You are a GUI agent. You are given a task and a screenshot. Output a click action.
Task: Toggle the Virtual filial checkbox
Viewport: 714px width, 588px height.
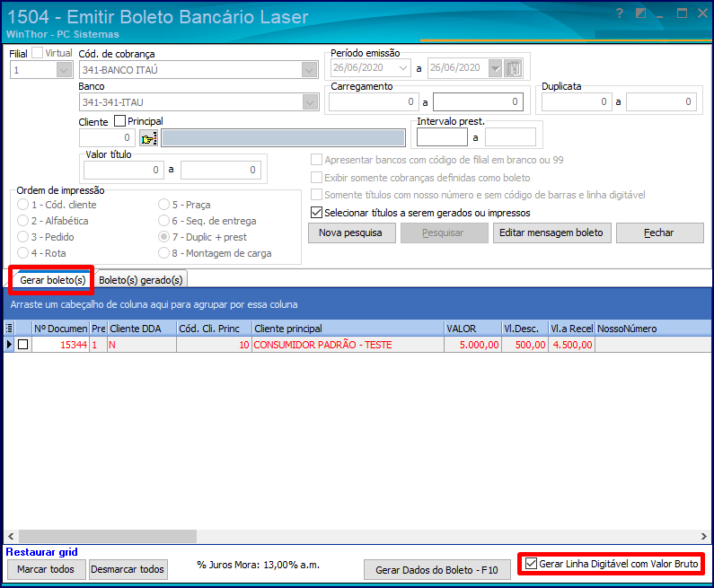click(x=38, y=53)
